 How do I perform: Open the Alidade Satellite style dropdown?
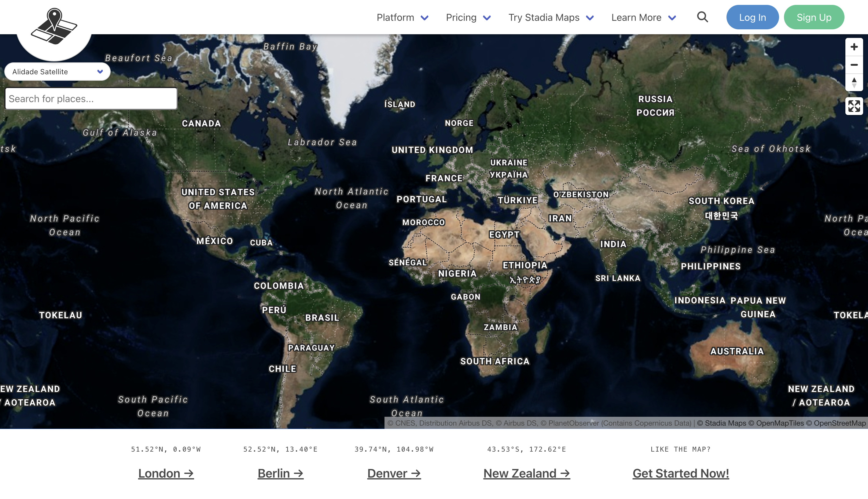[x=57, y=72]
